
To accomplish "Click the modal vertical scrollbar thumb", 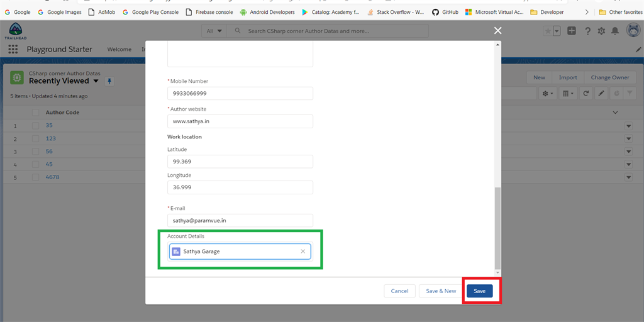I will point(498,228).
